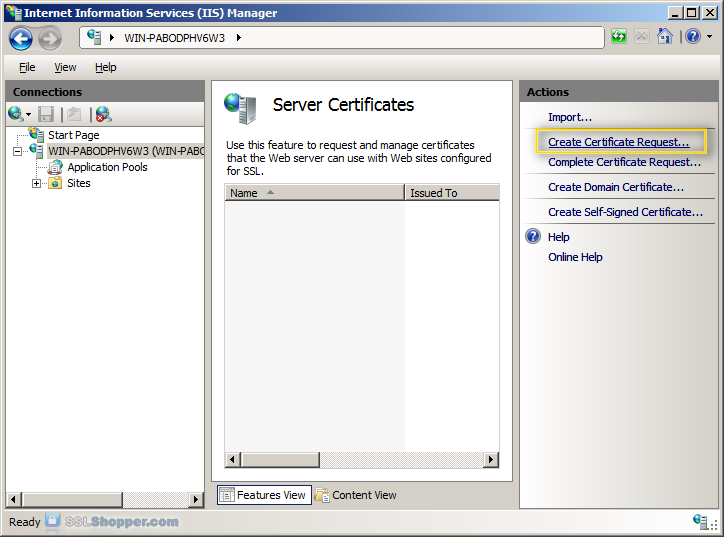
Task: Click the Create New Connection globe icon
Action: 15,114
